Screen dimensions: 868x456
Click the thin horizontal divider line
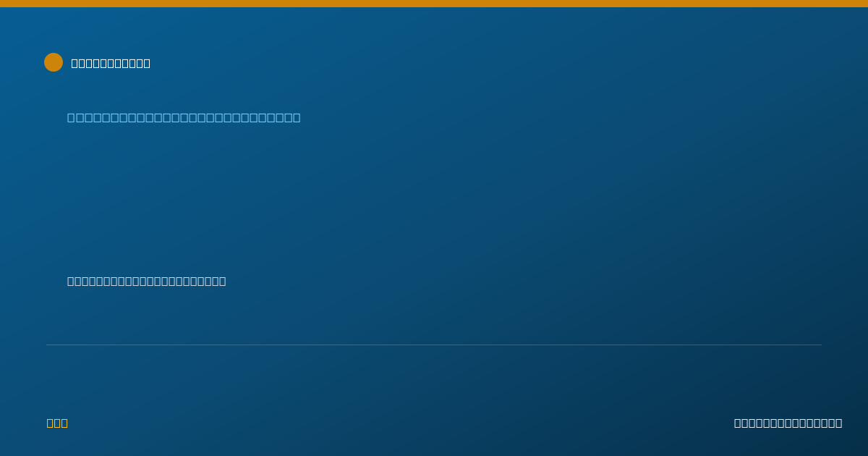pos(434,345)
